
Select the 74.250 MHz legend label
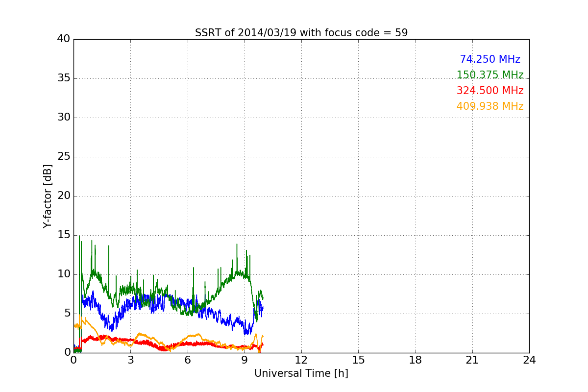[490, 59]
